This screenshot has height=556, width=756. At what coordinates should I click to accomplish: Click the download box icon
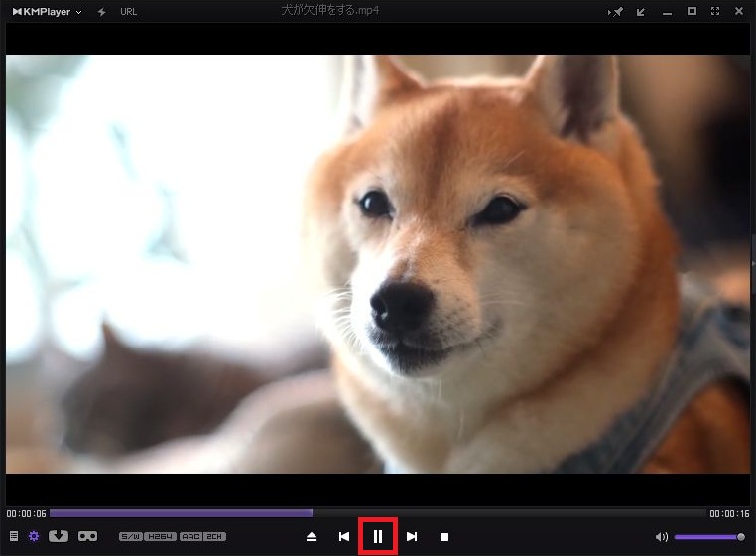[x=59, y=536]
